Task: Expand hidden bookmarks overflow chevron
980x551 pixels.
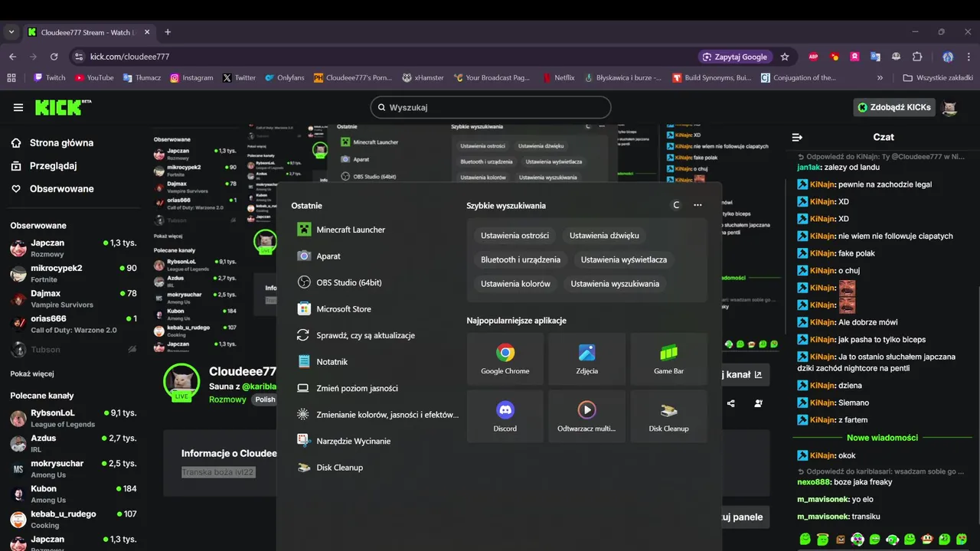Action: (880, 77)
